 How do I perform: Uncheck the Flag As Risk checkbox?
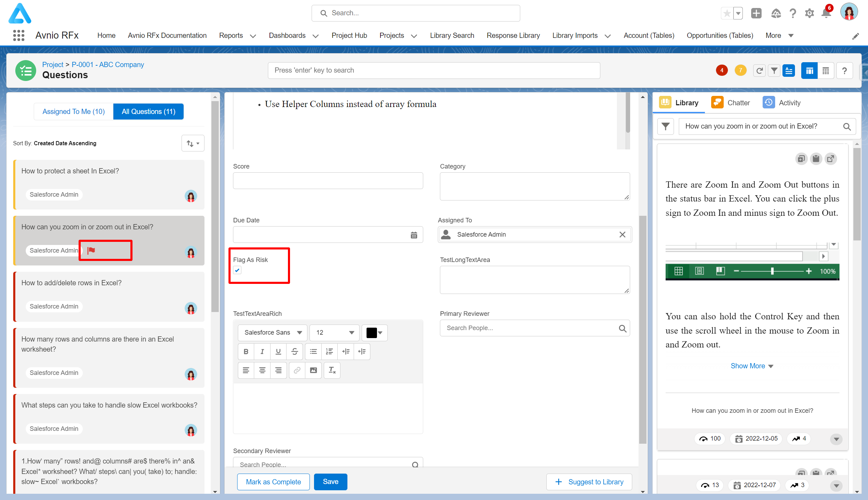[237, 270]
